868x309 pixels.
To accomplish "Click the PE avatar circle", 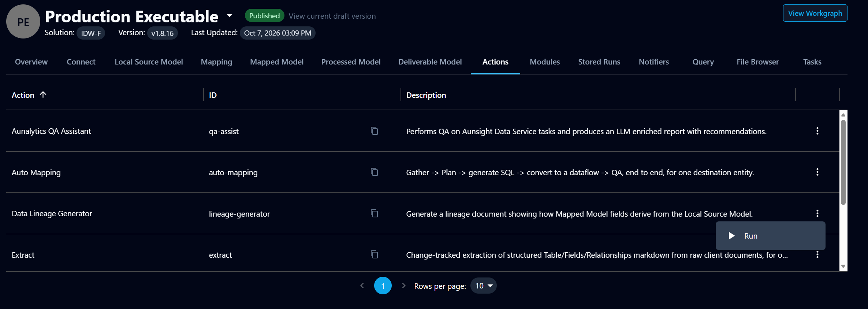I will (23, 22).
